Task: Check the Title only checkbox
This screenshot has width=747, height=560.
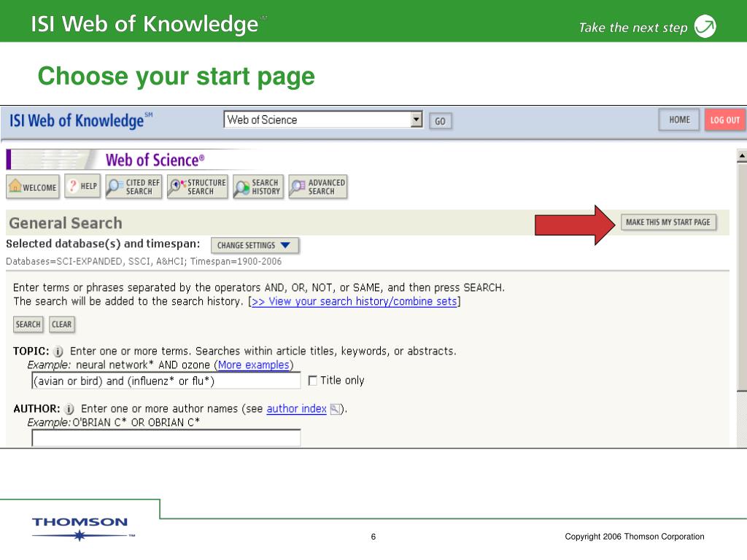Action: [312, 381]
